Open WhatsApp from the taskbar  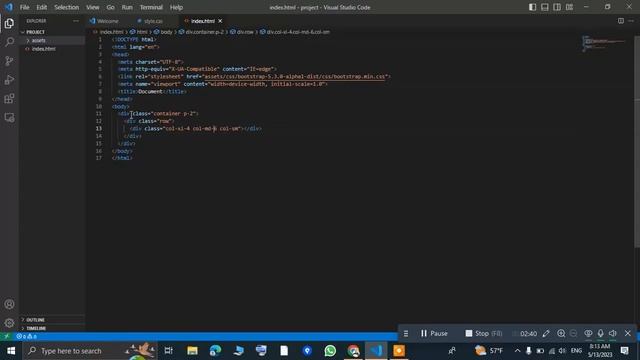[x=330, y=351]
